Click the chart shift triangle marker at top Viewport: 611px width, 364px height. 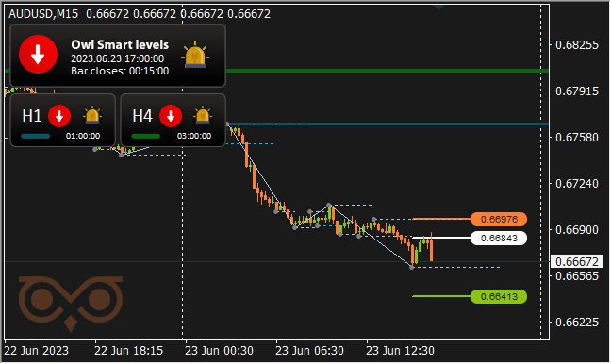click(x=439, y=8)
